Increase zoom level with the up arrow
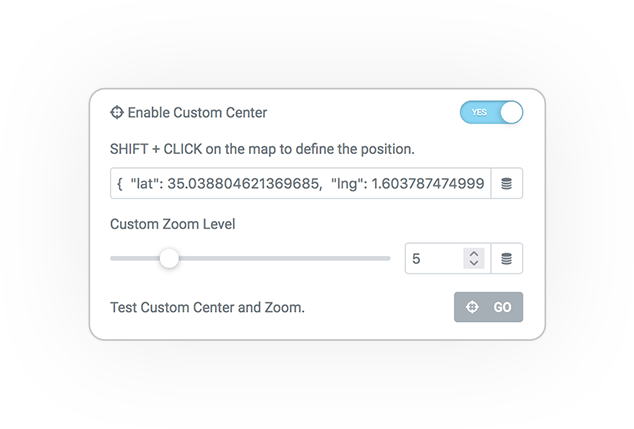Screen dimensions: 634x429 pos(474,254)
